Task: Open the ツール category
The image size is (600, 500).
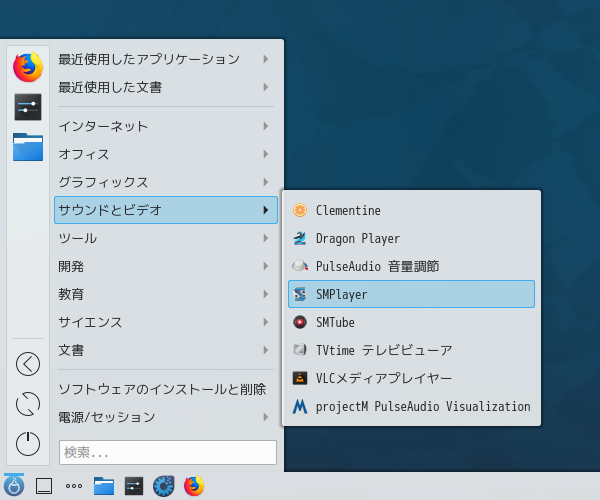Action: (166, 238)
